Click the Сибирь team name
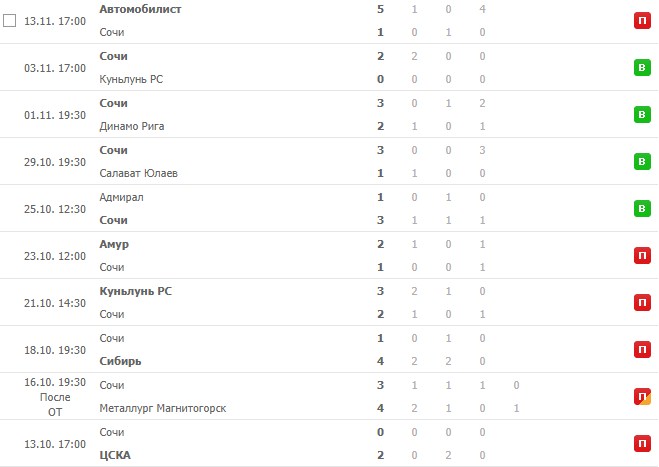 (x=121, y=361)
